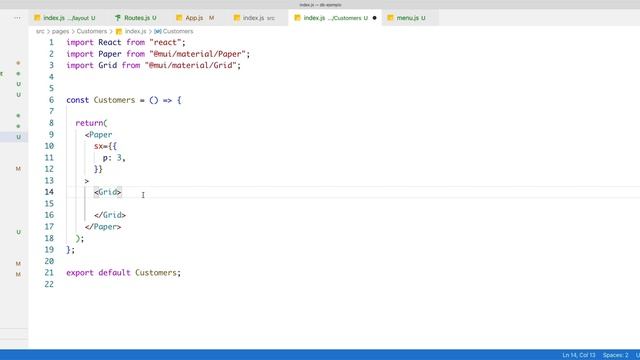Viewport: 640px width, 360px height.
Task: Click the 'index.js' breadcrumb
Action: pos(131,31)
